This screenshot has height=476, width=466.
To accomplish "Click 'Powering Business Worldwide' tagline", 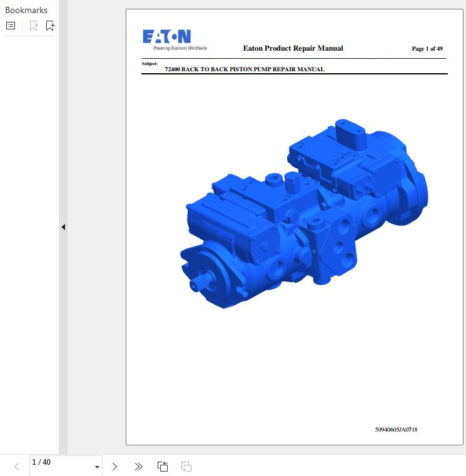I will [x=180, y=48].
